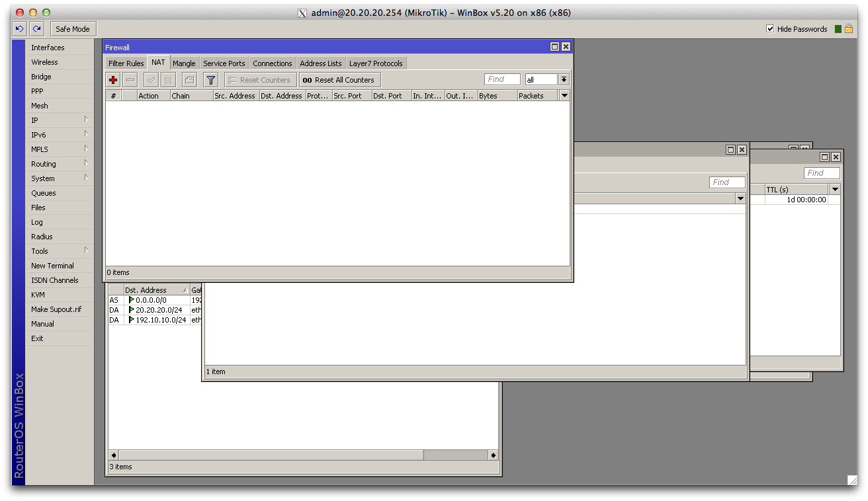The width and height of the screenshot is (868, 501).
Task: Sort by the Packets column header
Action: tap(538, 96)
